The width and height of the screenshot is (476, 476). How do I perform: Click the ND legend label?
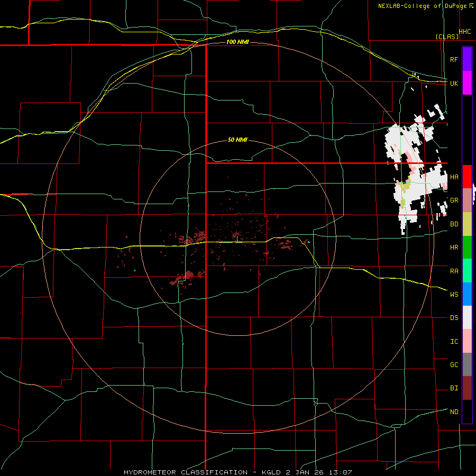[454, 412]
